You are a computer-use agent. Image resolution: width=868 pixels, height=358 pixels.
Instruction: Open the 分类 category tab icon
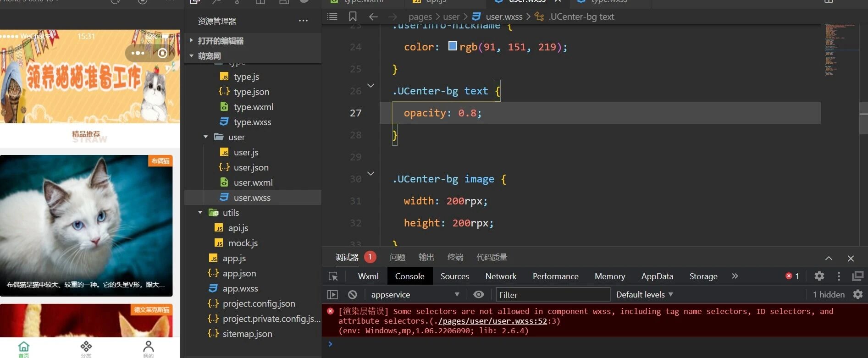pyautogui.click(x=86, y=347)
